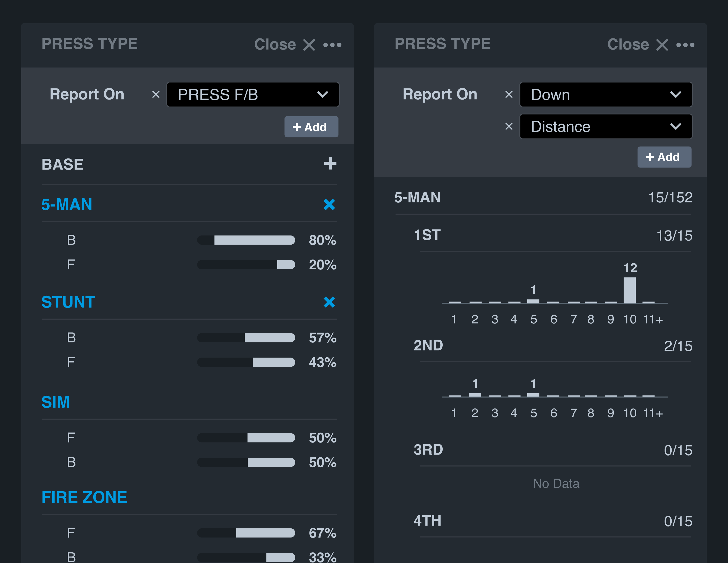This screenshot has width=728, height=563.
Task: Click the 4TH down 0/15 value
Action: [x=678, y=521]
